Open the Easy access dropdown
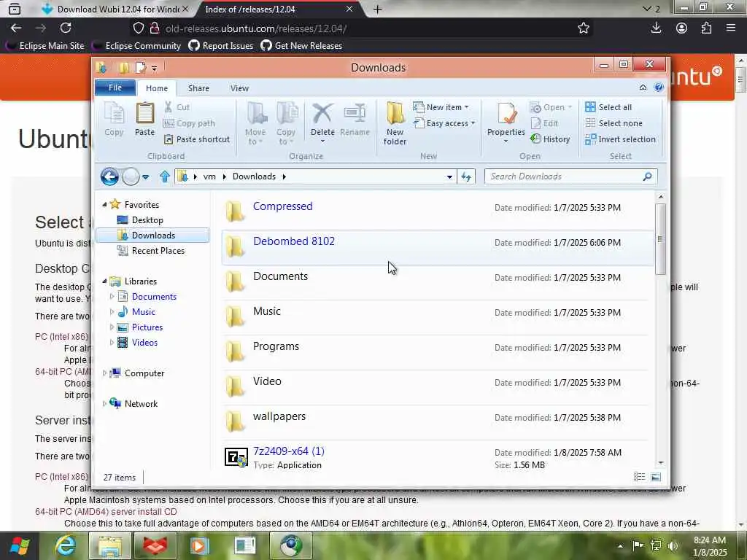The height and width of the screenshot is (560, 747). click(x=444, y=123)
